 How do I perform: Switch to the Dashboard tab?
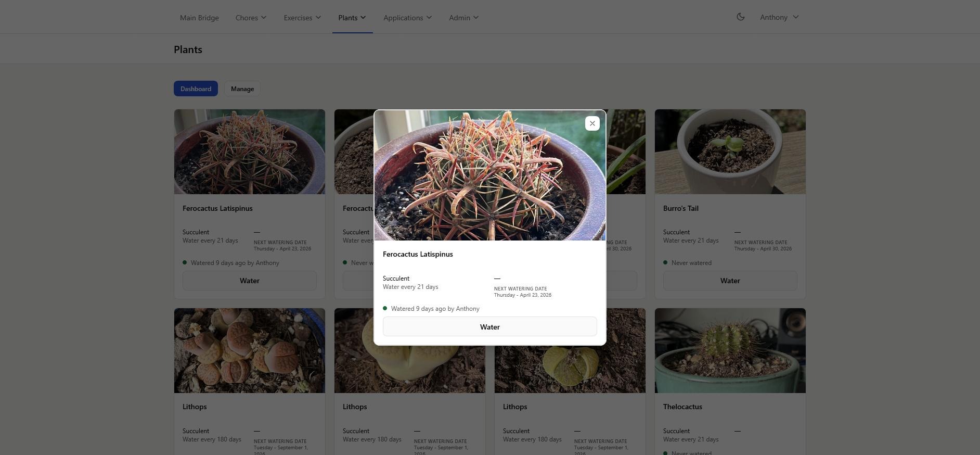[196, 89]
